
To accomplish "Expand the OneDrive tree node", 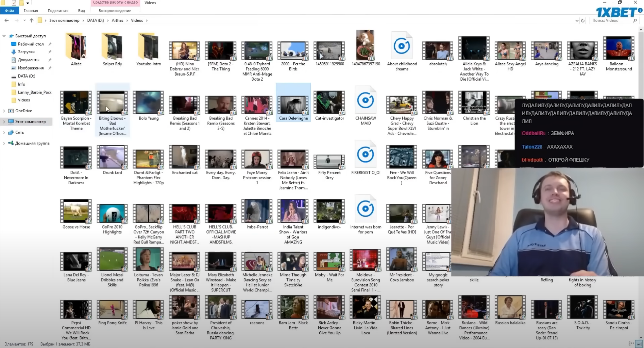I will click(5, 111).
